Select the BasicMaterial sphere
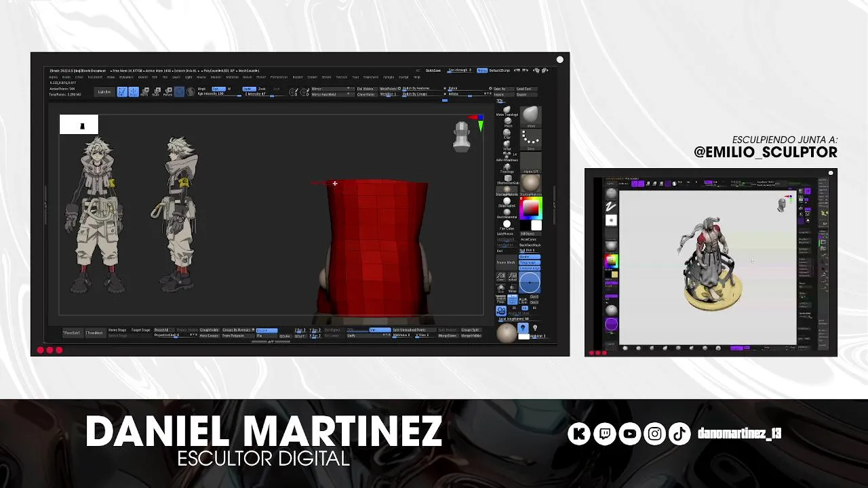 pyautogui.click(x=507, y=212)
